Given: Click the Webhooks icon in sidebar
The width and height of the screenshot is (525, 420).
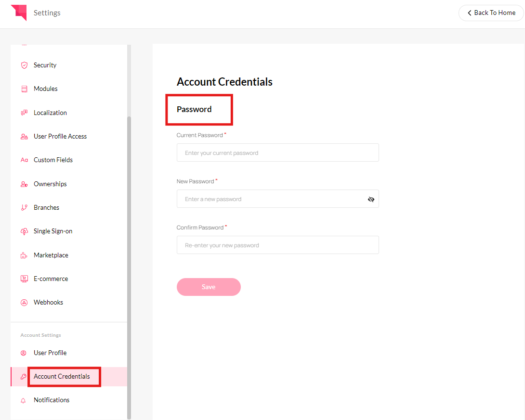Looking at the screenshot, I should click(24, 303).
